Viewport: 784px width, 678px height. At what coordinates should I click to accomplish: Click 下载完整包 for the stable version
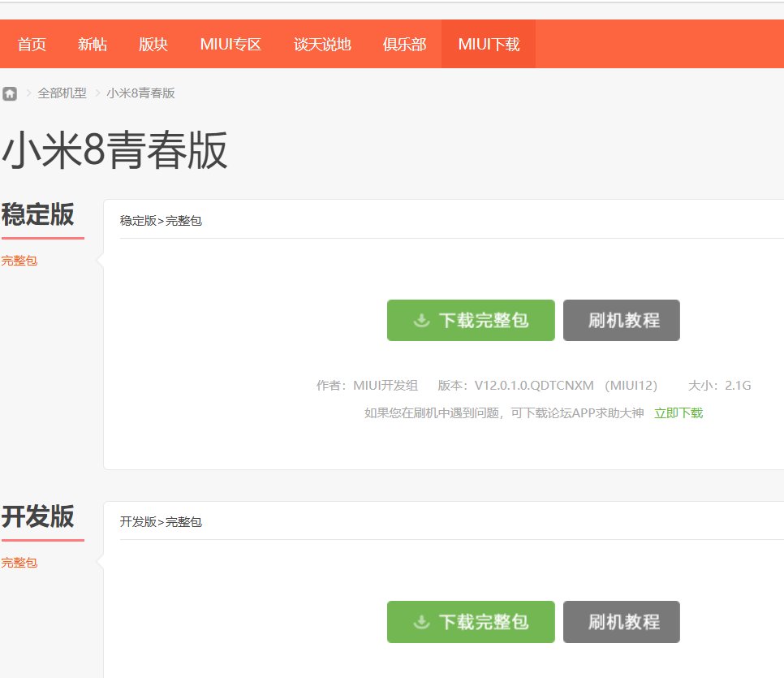click(x=471, y=320)
